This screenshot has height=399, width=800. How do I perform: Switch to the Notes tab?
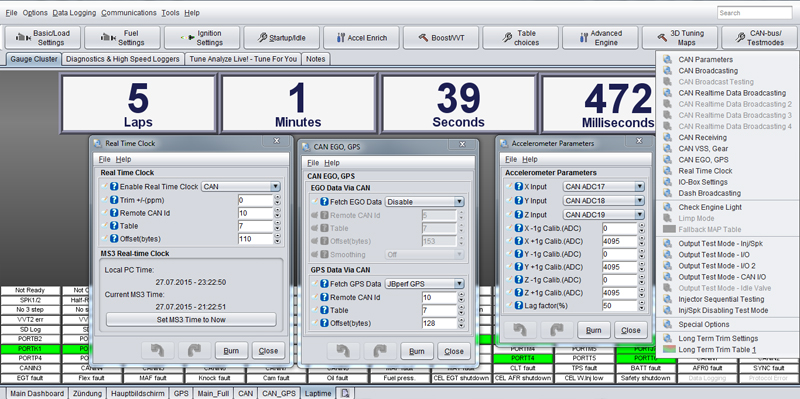coord(315,59)
